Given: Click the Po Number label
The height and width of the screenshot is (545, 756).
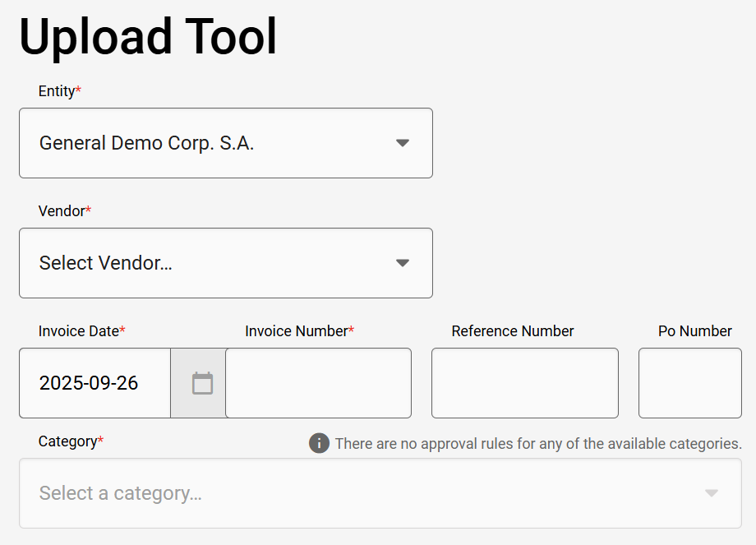Looking at the screenshot, I should point(694,331).
